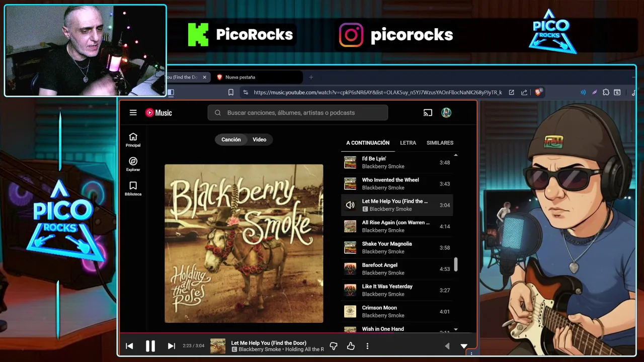Open Brave Shields lion icon
This screenshot has height=362, width=644.
pos(538,92)
